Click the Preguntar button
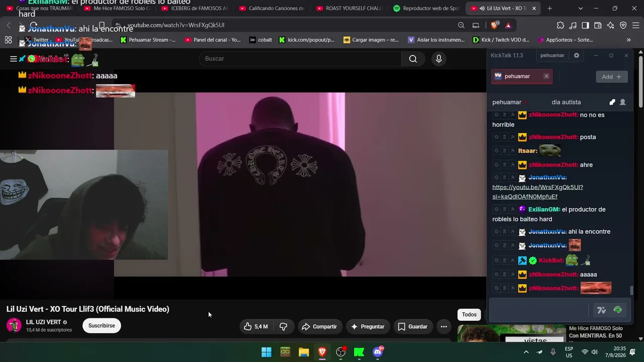This screenshot has width=644, height=362. click(367, 327)
